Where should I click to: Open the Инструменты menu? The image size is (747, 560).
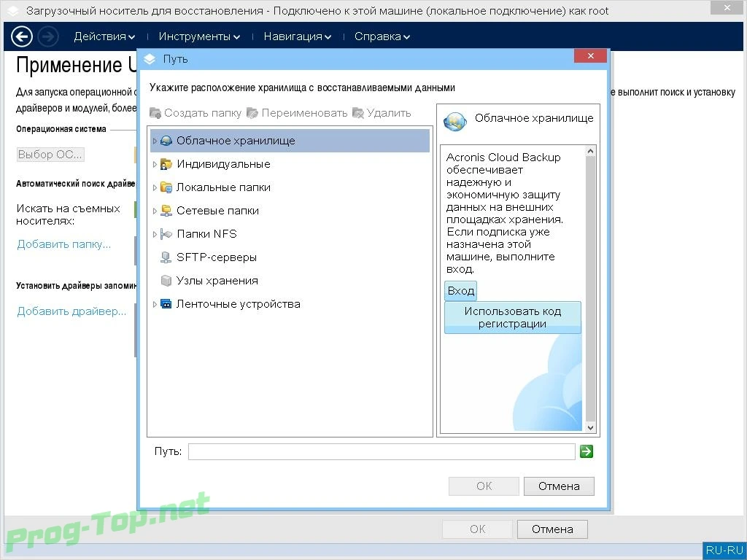(x=199, y=36)
